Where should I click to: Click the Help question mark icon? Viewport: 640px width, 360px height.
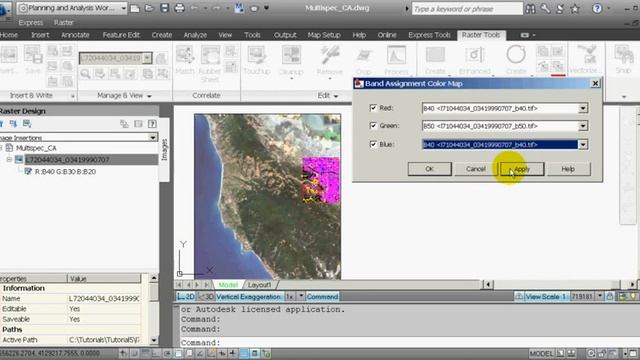point(597,9)
